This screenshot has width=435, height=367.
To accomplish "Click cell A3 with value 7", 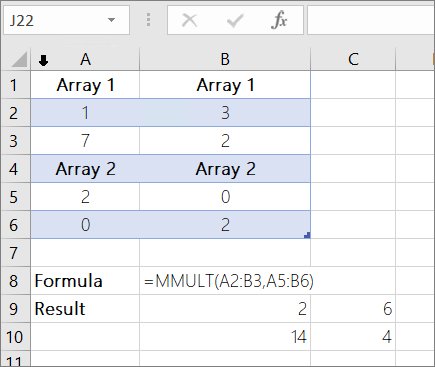I will (85, 141).
